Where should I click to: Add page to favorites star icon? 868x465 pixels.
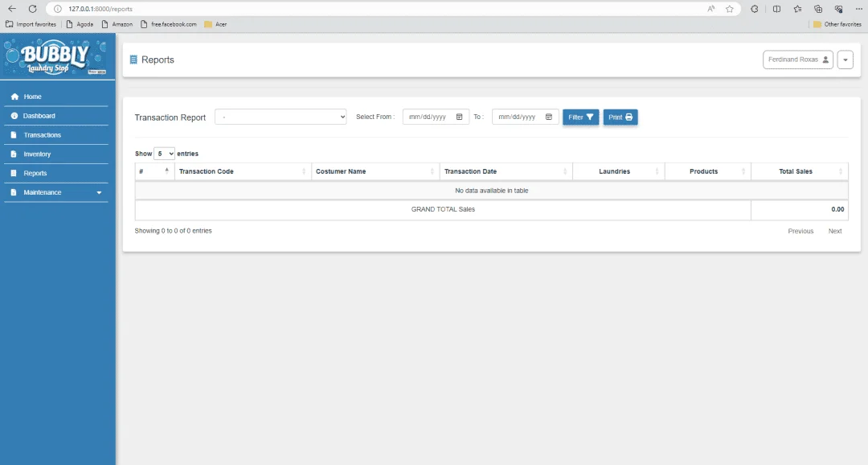[730, 9]
